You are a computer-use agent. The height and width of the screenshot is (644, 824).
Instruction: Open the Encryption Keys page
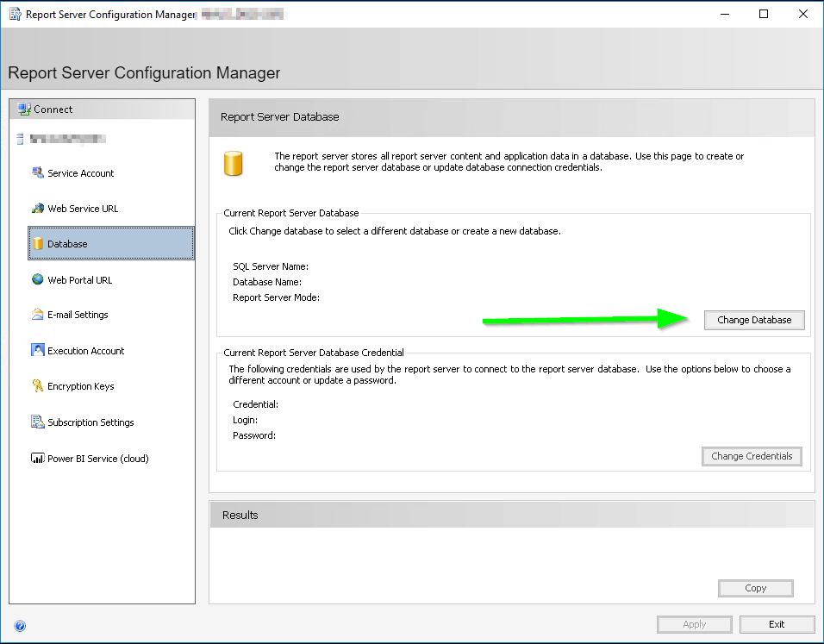(x=80, y=386)
